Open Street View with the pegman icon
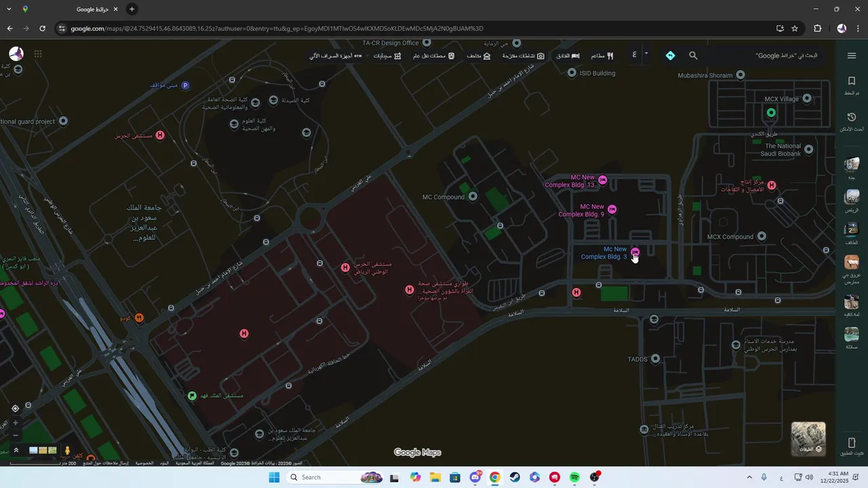The width and height of the screenshot is (868, 488). 67,450
